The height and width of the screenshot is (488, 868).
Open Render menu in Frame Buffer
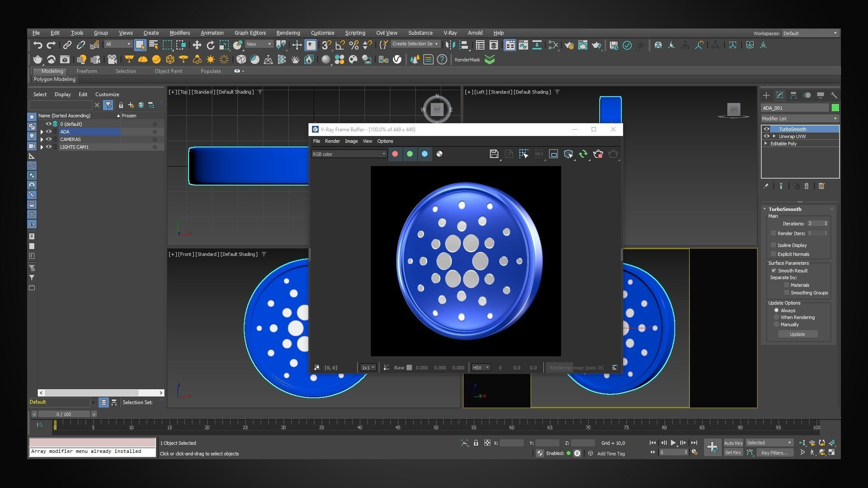pyautogui.click(x=332, y=141)
